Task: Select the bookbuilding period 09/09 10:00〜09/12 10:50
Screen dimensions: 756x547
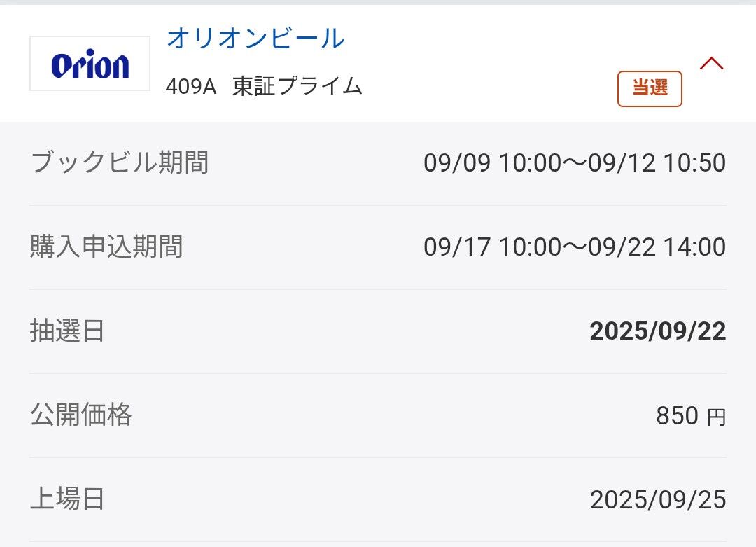Action: click(575, 163)
